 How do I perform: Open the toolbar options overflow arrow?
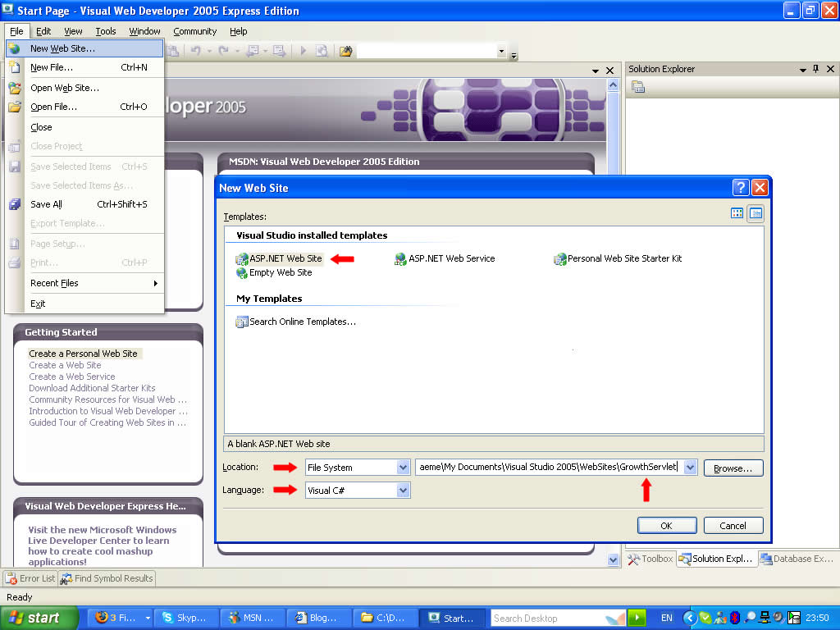pyautogui.click(x=514, y=54)
